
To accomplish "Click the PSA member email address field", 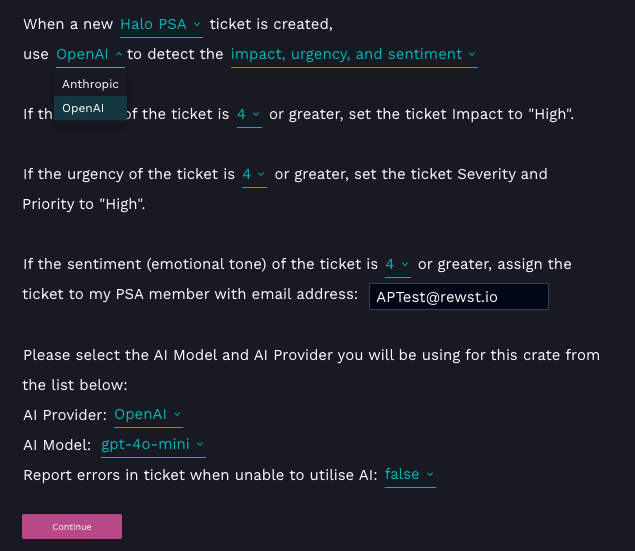I will [x=458, y=297].
